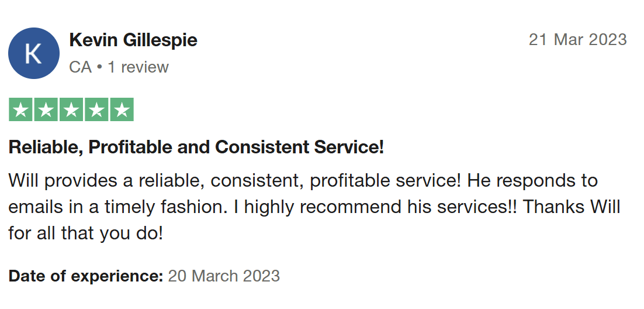Viewport: 644px width, 309px height.
Task: Click the review body starting with Will provides
Action: (x=314, y=207)
